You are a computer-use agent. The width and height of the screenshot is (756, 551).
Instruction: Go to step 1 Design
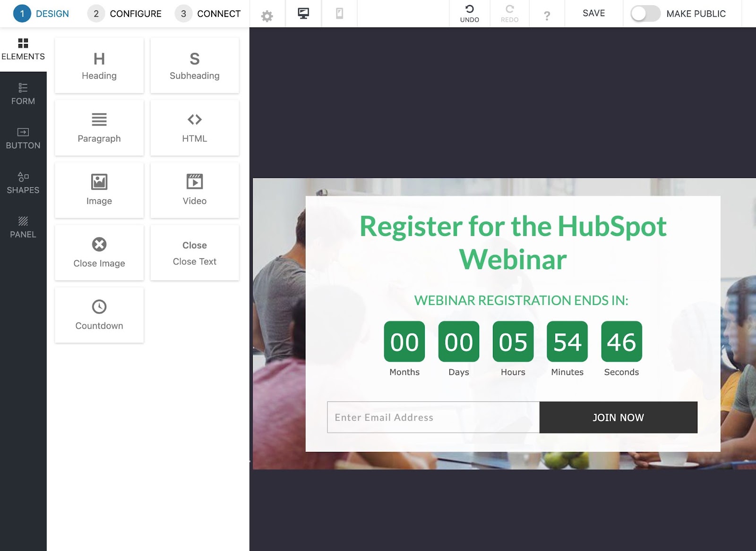(41, 14)
